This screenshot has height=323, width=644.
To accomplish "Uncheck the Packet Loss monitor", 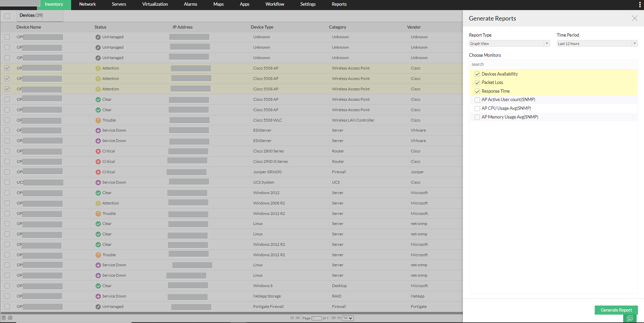I will 477,83.
